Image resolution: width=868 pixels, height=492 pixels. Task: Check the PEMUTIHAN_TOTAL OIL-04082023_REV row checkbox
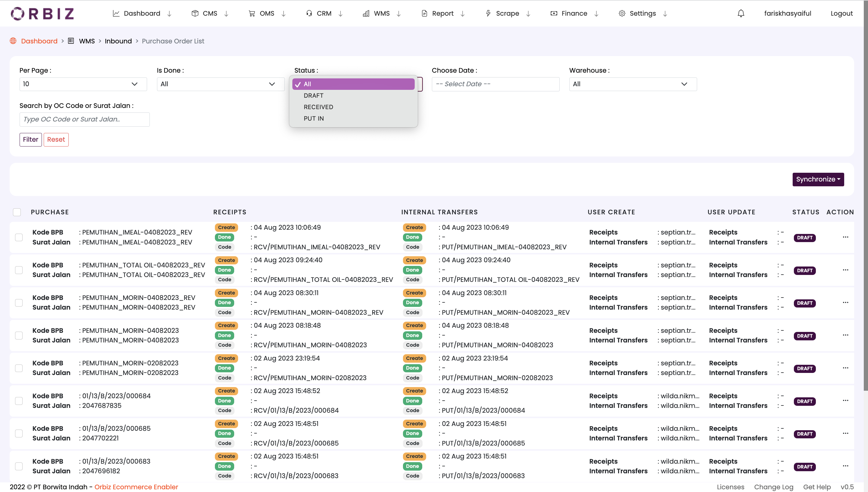19,270
